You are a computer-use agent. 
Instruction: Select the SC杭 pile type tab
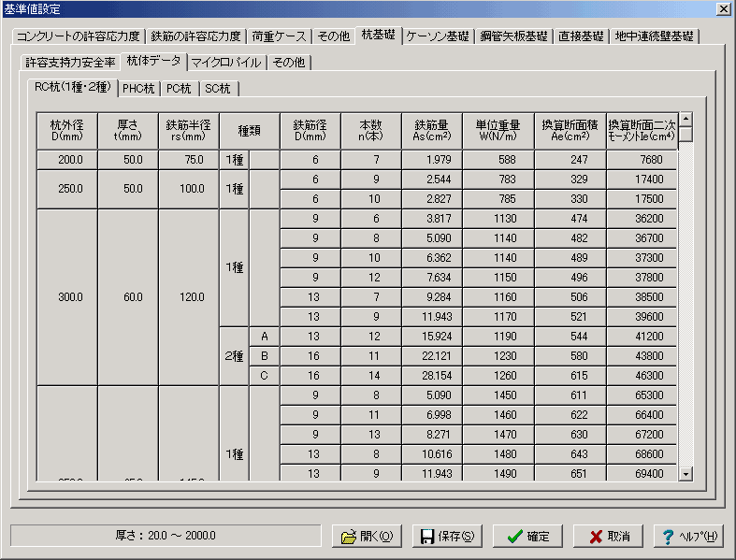point(219,89)
